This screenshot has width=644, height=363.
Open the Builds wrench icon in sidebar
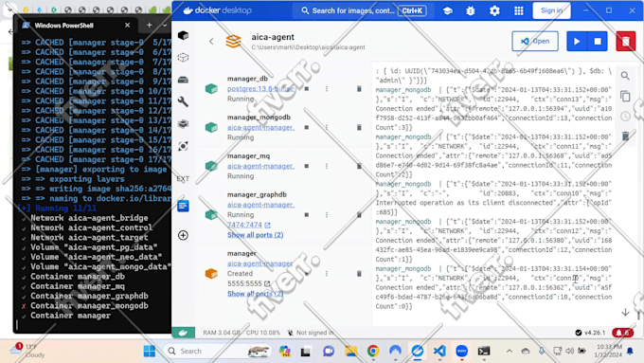point(183,101)
